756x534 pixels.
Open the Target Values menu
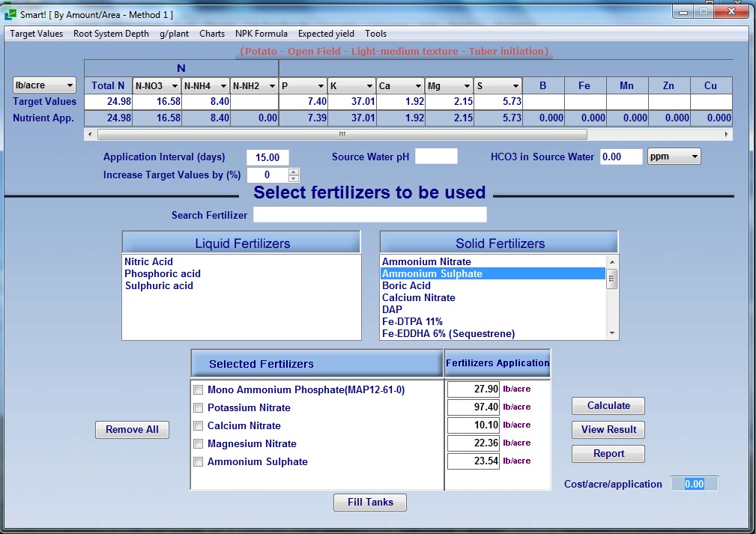37,34
